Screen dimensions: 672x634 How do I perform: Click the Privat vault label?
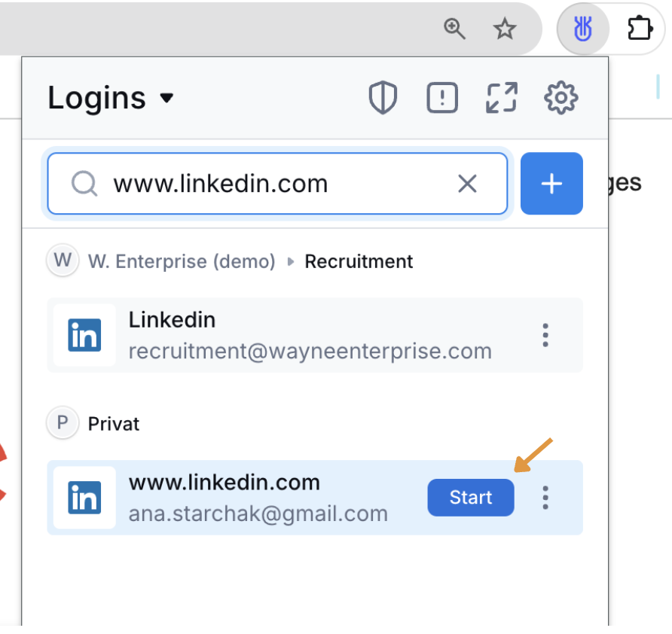coord(114,424)
